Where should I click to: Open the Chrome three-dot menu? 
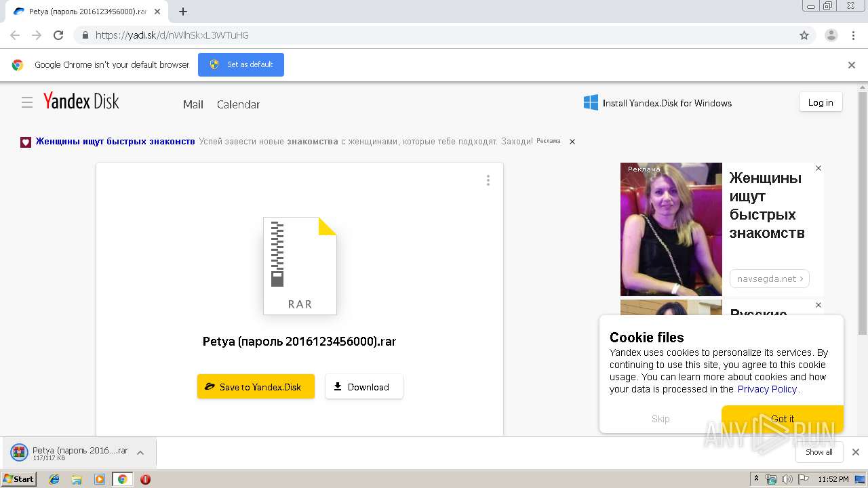pos(853,35)
